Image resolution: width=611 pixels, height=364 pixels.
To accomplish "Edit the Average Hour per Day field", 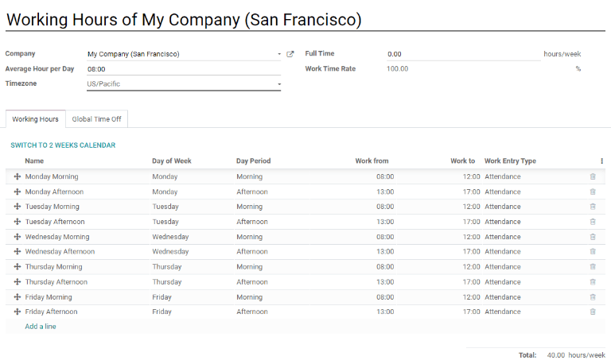I will [183, 69].
